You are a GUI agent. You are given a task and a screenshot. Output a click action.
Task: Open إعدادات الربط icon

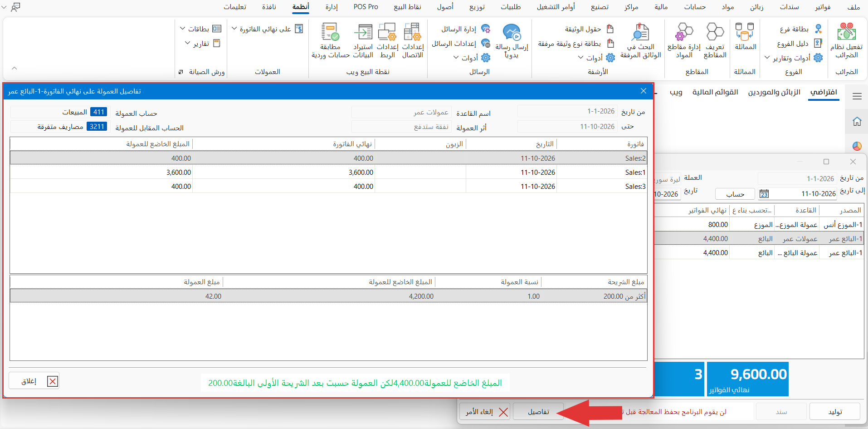[387, 41]
